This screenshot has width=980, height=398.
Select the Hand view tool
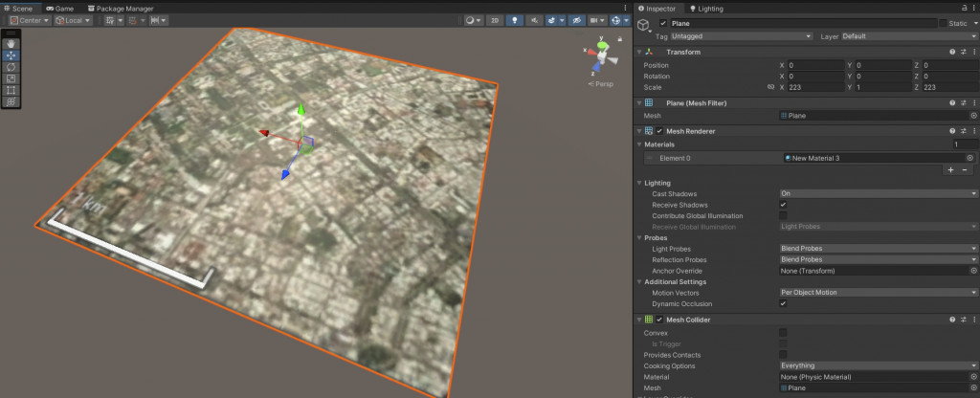point(11,44)
